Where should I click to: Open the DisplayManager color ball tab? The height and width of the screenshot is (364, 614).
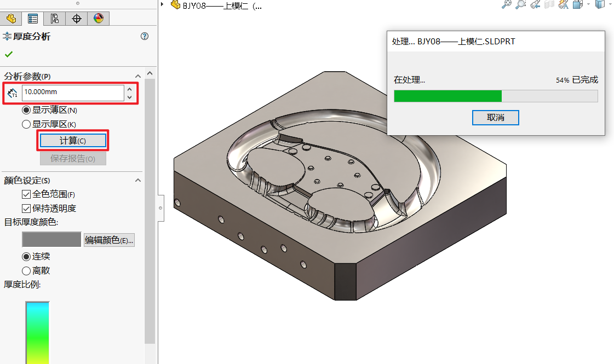coord(99,19)
